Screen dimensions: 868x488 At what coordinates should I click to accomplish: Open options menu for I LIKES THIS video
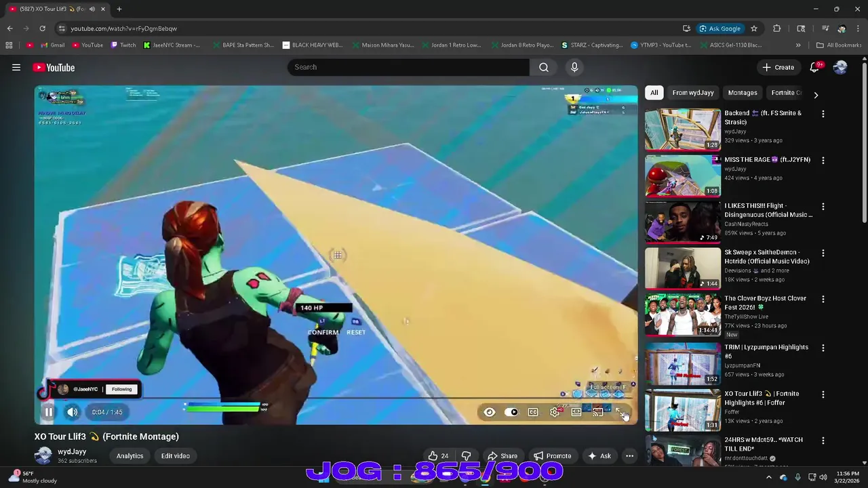tap(823, 207)
